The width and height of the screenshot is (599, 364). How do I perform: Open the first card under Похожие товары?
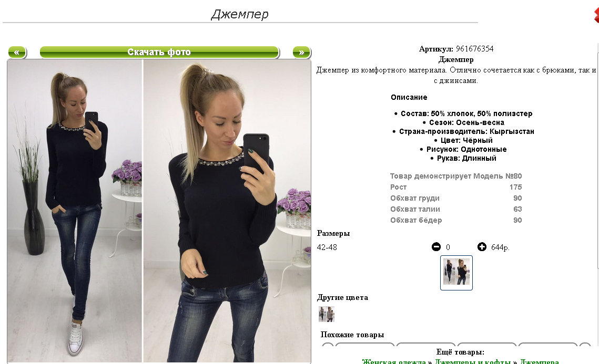[x=365, y=345]
